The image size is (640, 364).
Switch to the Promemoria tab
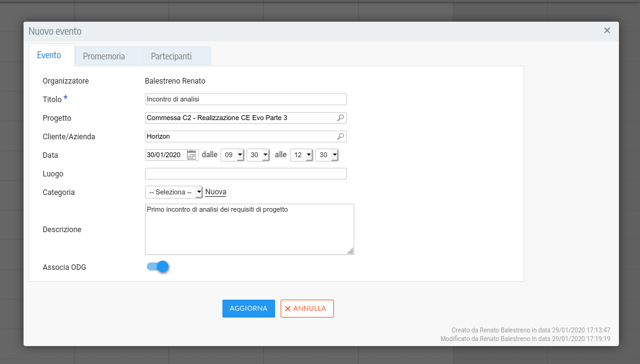(104, 56)
